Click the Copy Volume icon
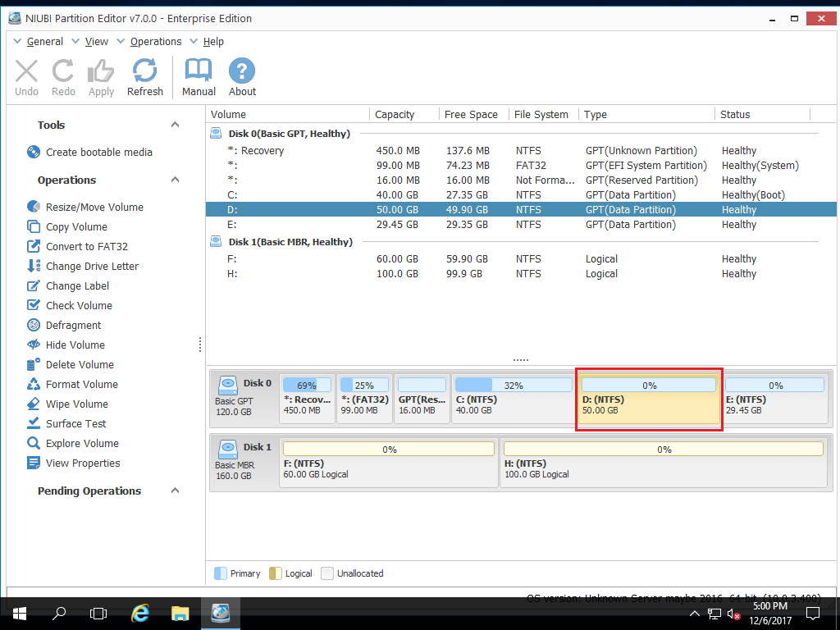Screen dimensions: 840x630 click(x=33, y=226)
